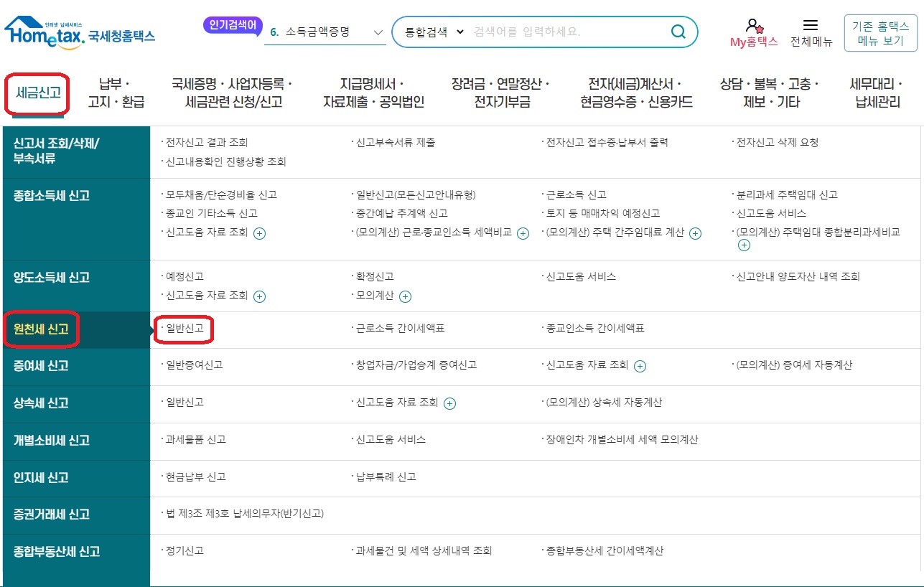Image resolution: width=924 pixels, height=587 pixels.
Task: Open 일반신고(모든신고안내유형) link
Action: pyautogui.click(x=416, y=195)
